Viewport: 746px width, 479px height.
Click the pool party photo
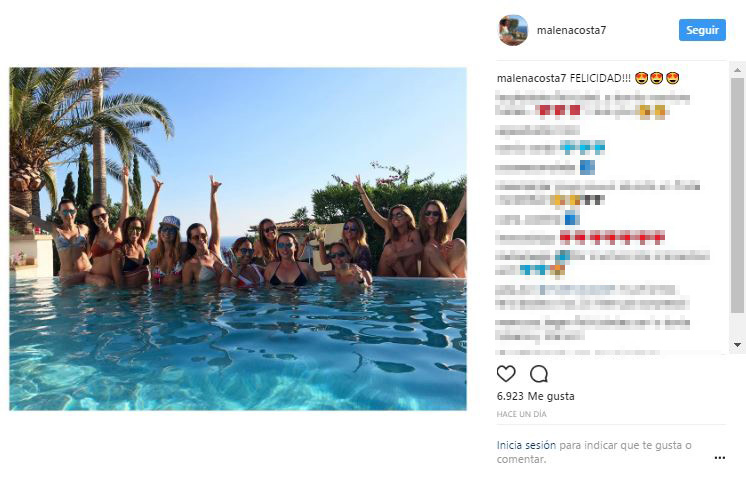click(238, 239)
